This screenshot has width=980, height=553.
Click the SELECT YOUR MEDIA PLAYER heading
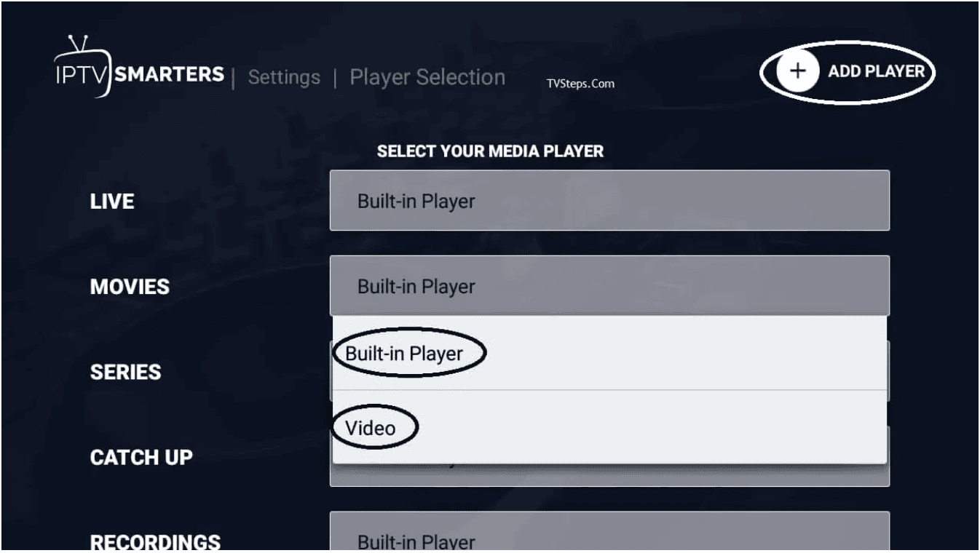(490, 152)
